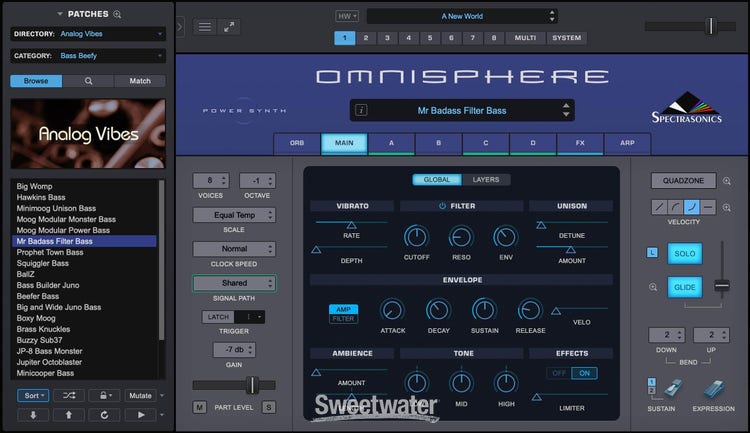Switch the Effects toggle to OFF
This screenshot has width=750, height=433.
pyautogui.click(x=559, y=373)
